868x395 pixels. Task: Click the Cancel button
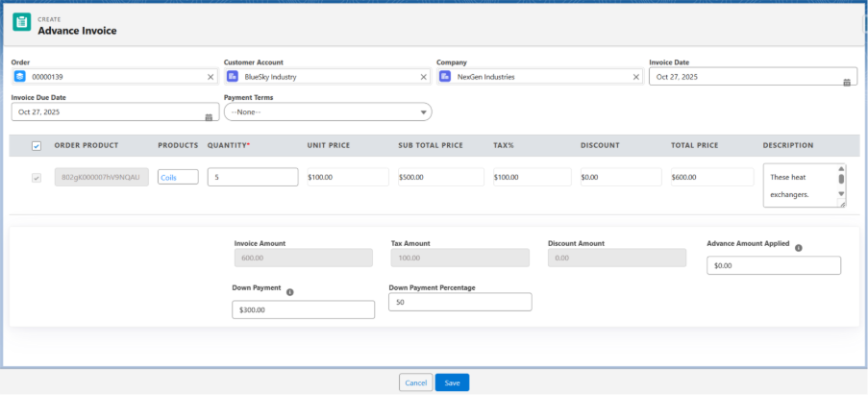tap(415, 383)
